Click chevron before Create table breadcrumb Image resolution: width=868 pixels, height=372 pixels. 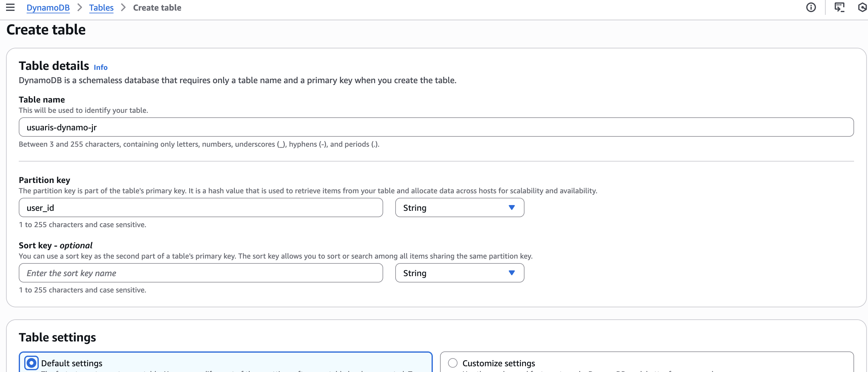point(123,7)
